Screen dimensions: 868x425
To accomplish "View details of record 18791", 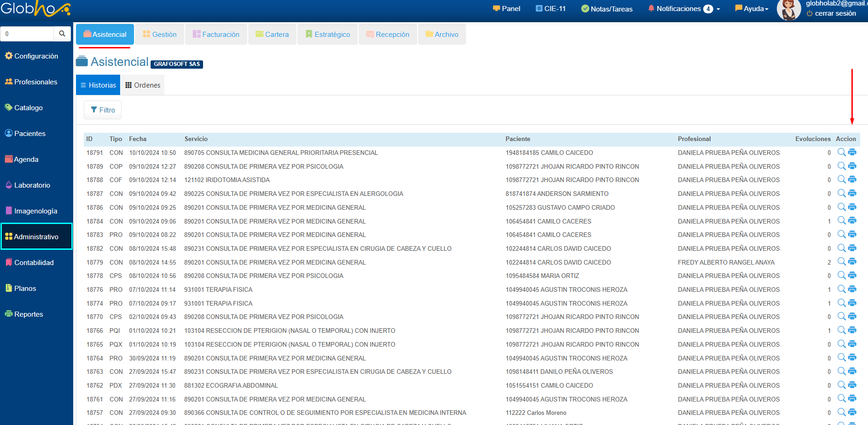I will 841,152.
